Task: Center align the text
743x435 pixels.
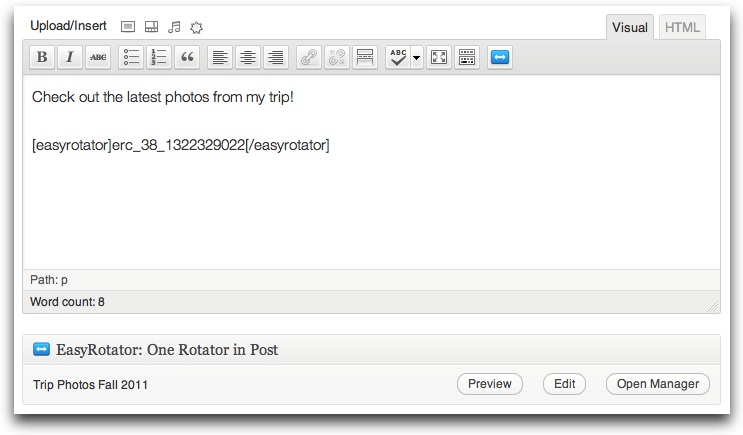Action: (247, 58)
